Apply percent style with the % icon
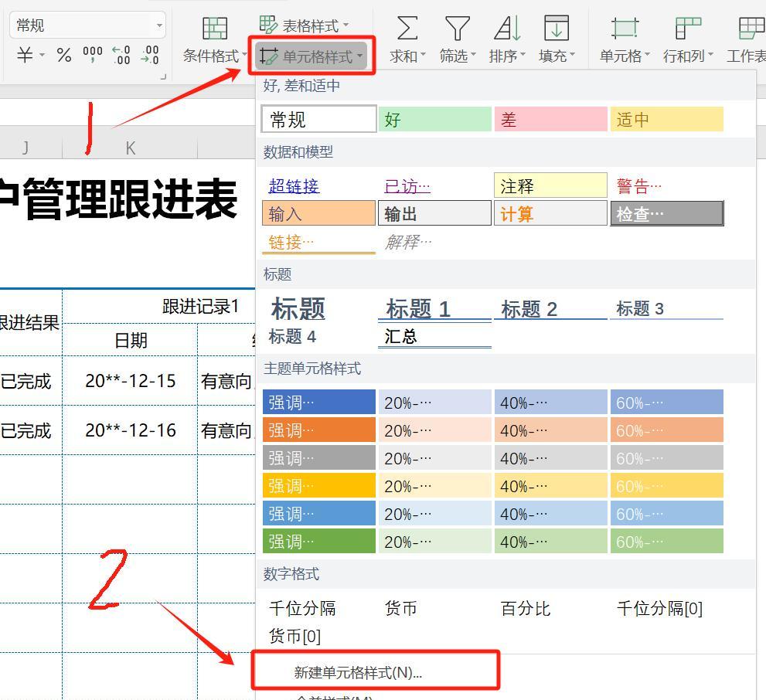Screen dimensions: 766x700 pyautogui.click(x=64, y=55)
